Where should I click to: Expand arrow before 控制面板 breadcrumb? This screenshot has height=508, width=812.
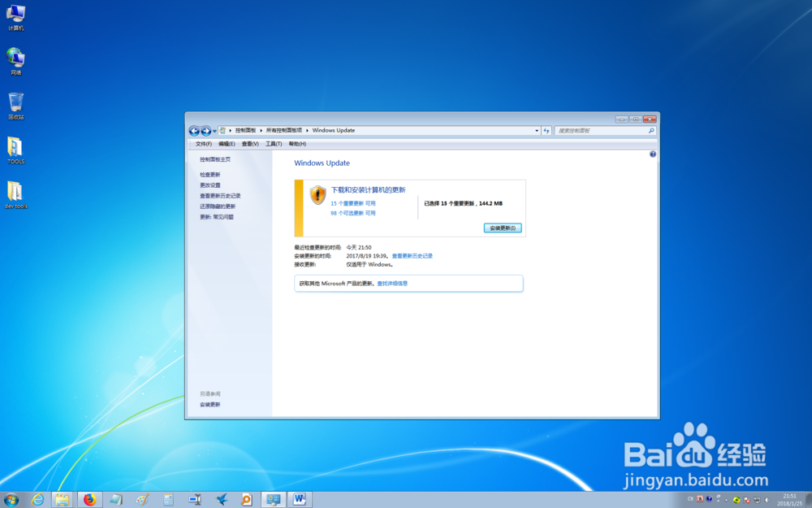coord(231,131)
